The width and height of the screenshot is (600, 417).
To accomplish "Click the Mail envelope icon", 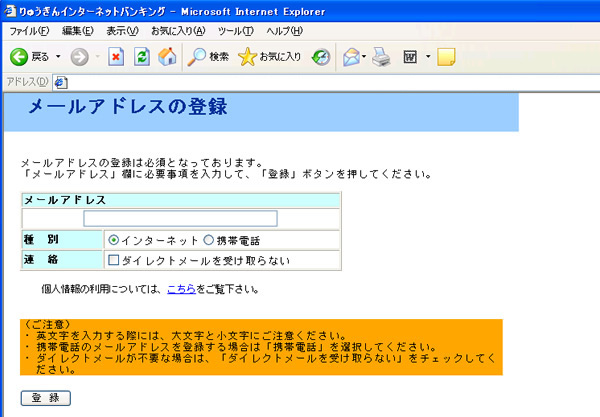I will [x=351, y=57].
